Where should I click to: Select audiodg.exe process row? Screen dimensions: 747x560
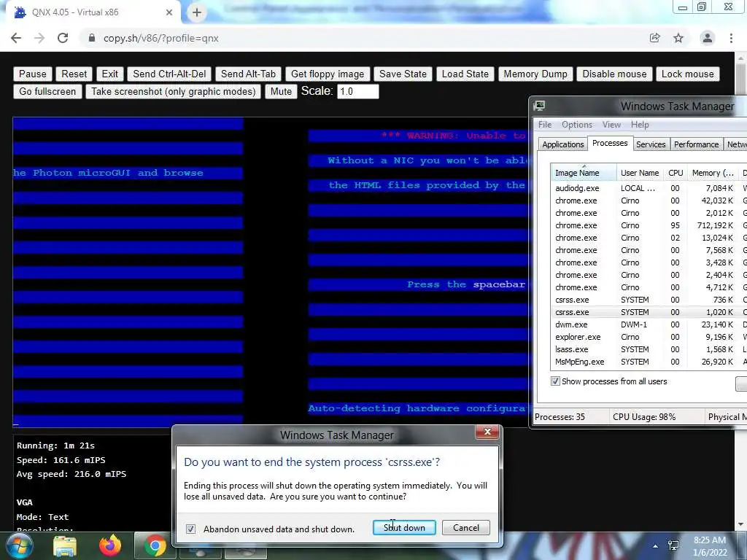click(x=649, y=188)
